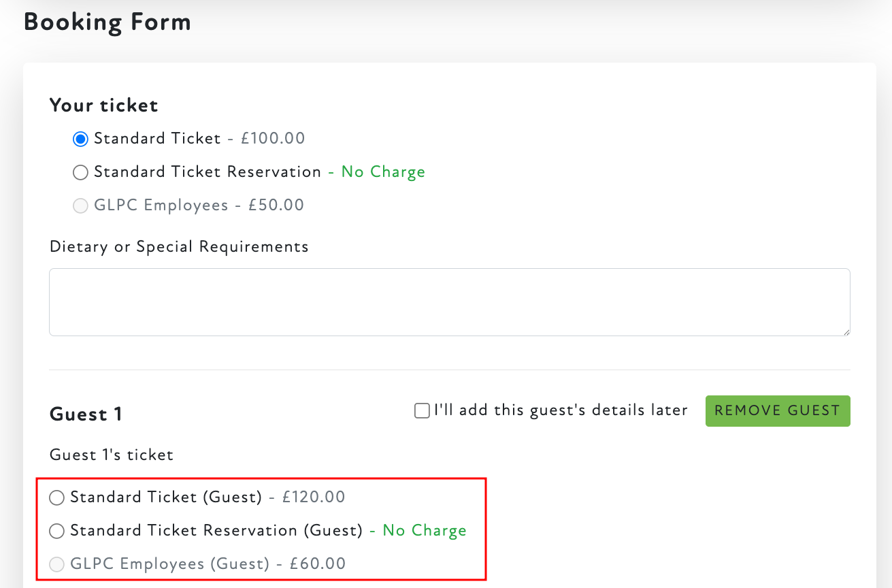This screenshot has width=892, height=588.
Task: Click the green "No Charge" text under Your ticket
Action: point(383,172)
